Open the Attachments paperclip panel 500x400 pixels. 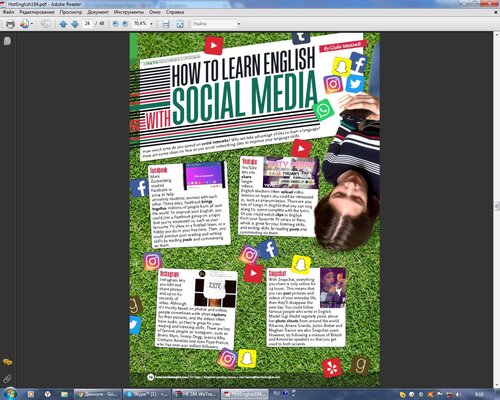click(7, 379)
